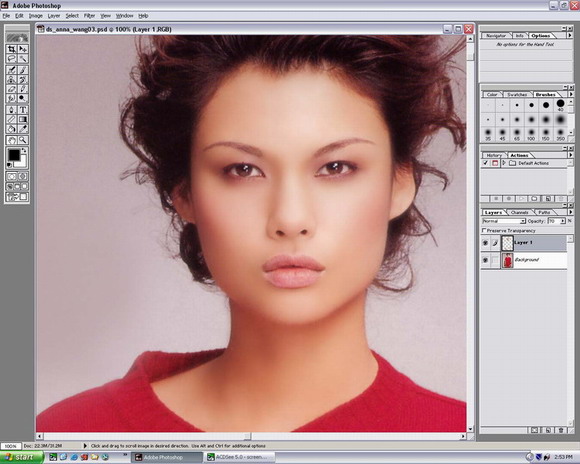Select the Zoom tool in the toolbox

23,140
